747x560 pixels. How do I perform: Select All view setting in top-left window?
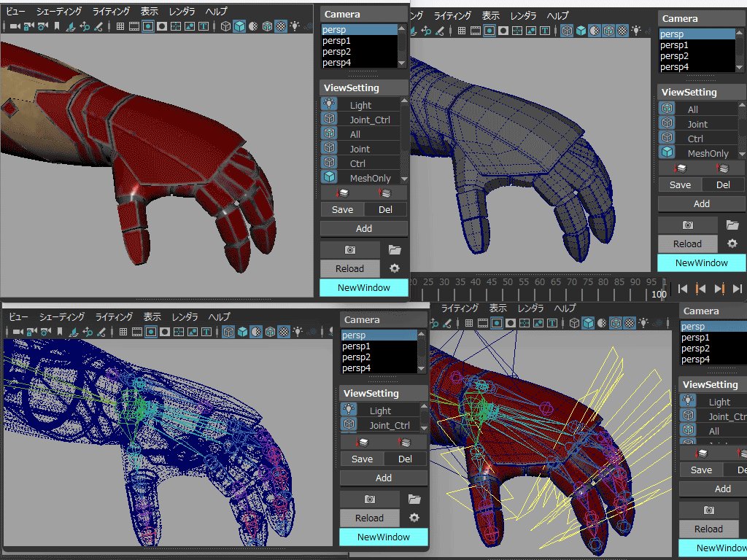click(x=360, y=134)
